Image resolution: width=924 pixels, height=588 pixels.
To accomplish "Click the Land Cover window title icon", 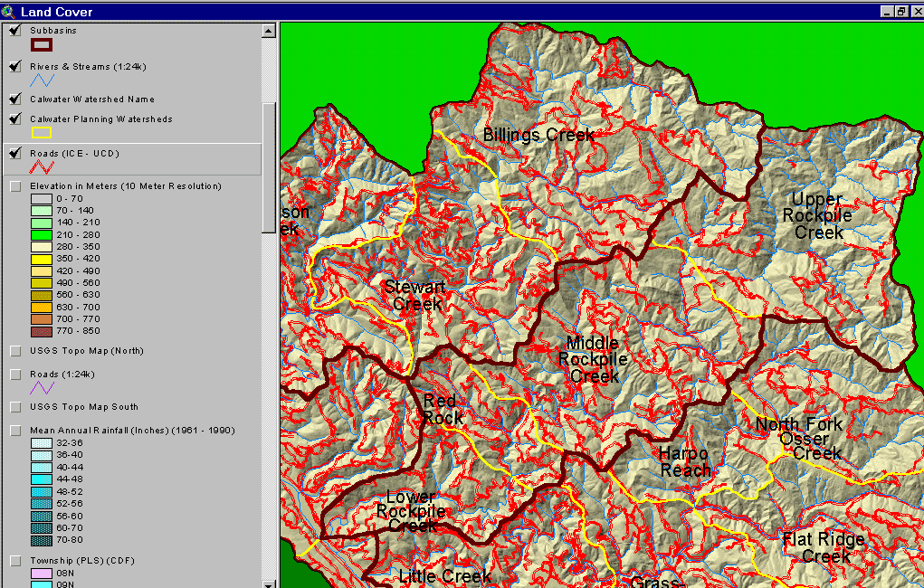I will click(8, 11).
